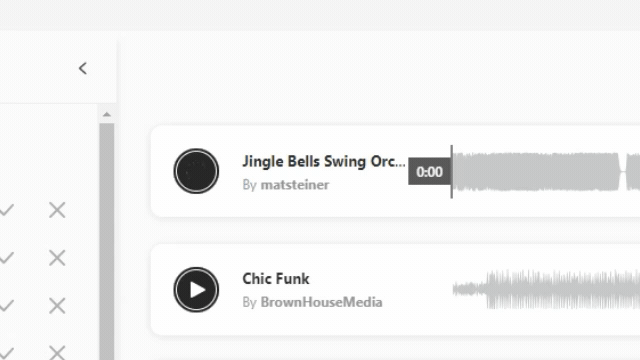
Task: Click the 0:00 playhead time marker
Action: tap(429, 171)
